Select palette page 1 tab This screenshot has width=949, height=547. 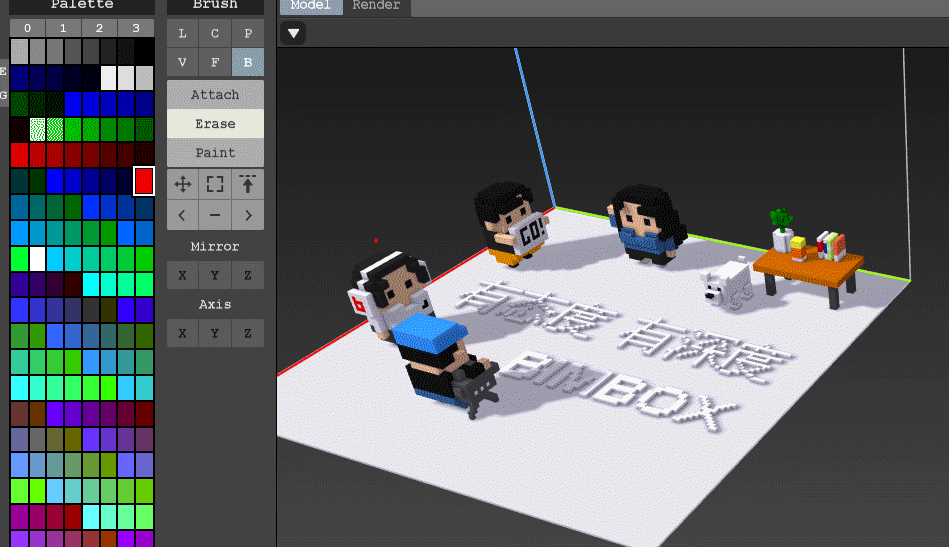(63, 28)
